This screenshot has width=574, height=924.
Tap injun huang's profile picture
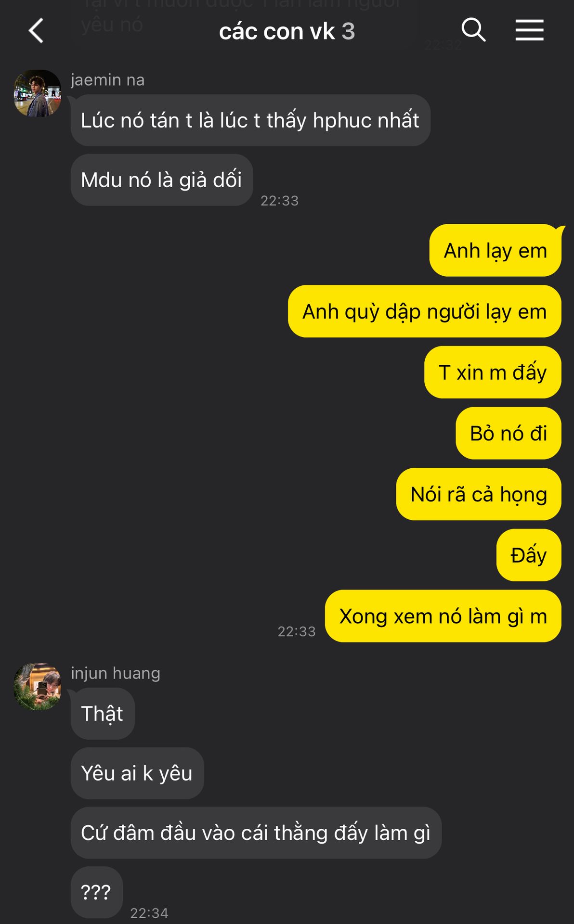(38, 687)
